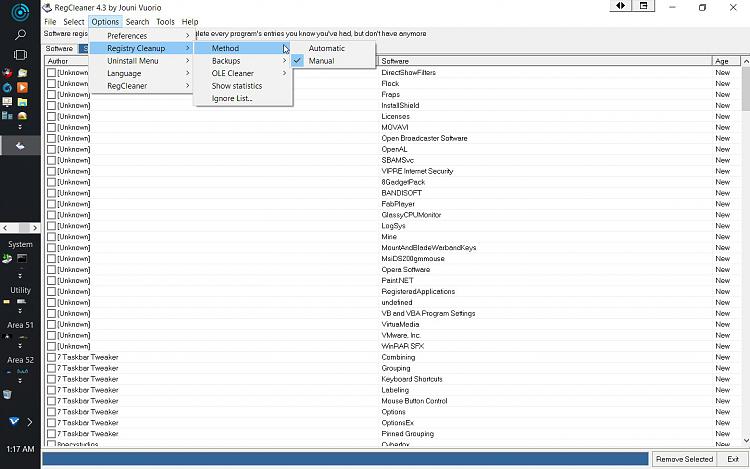Click the Remove Selected button
750x469 pixels.
pyautogui.click(x=684, y=459)
